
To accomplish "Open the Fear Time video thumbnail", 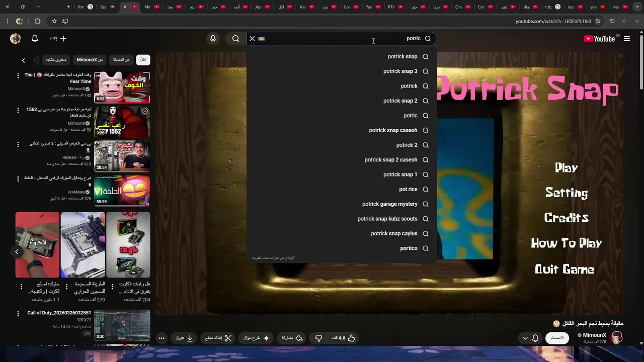I will point(122,87).
